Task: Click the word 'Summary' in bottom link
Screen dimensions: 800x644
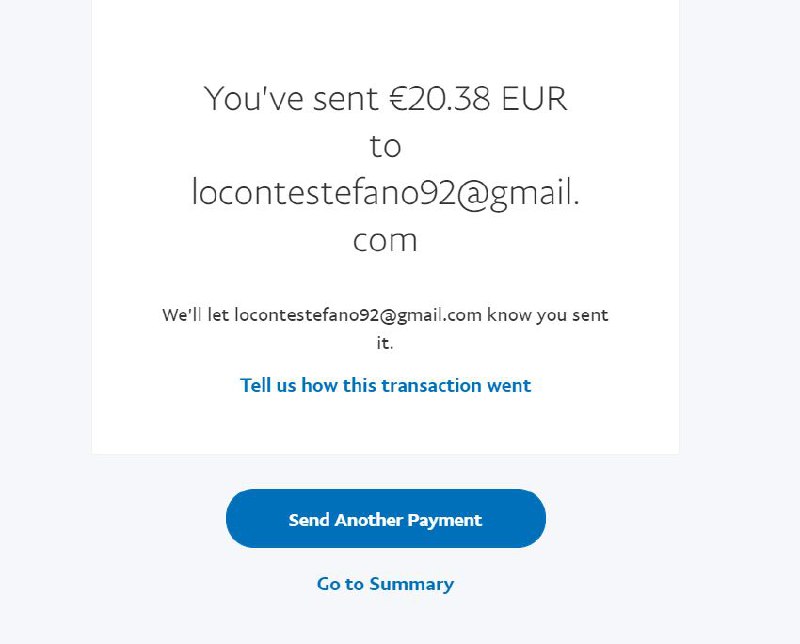Action: coord(412,584)
